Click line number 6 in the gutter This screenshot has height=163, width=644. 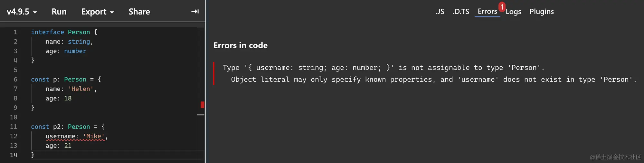[15, 79]
